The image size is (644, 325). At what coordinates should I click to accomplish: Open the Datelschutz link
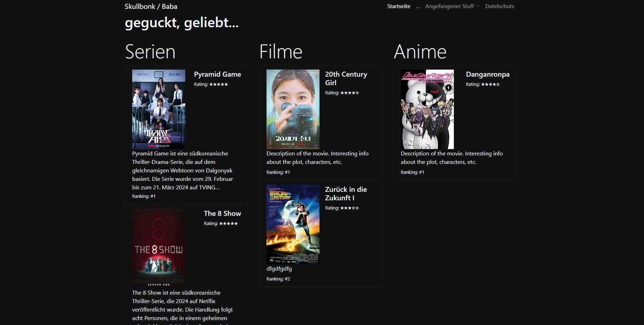pos(499,6)
